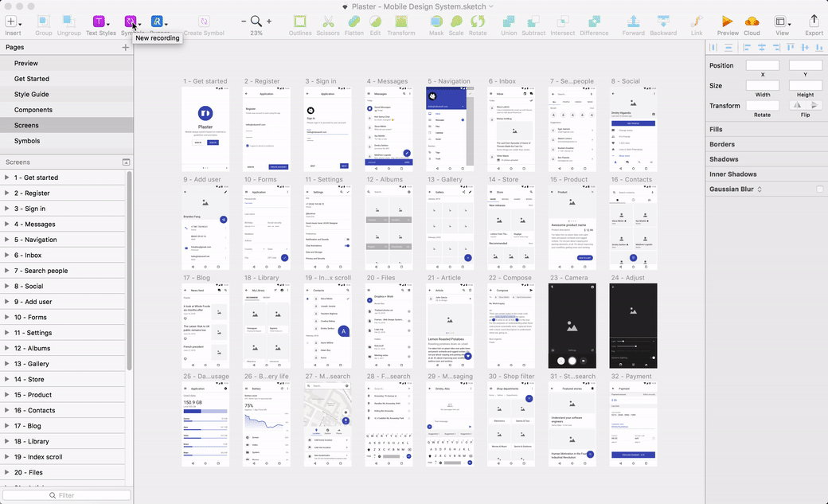Click the Ungroup icon

click(x=68, y=21)
